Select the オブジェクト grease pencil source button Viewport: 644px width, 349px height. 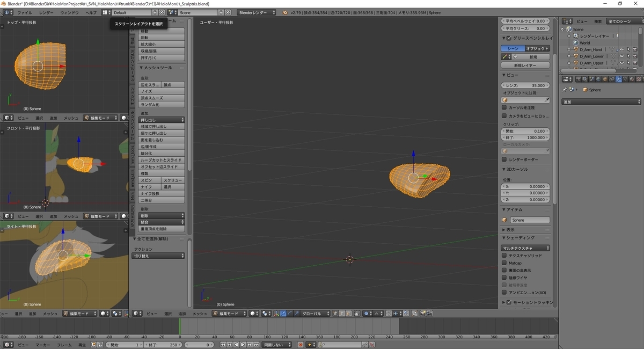pos(538,48)
